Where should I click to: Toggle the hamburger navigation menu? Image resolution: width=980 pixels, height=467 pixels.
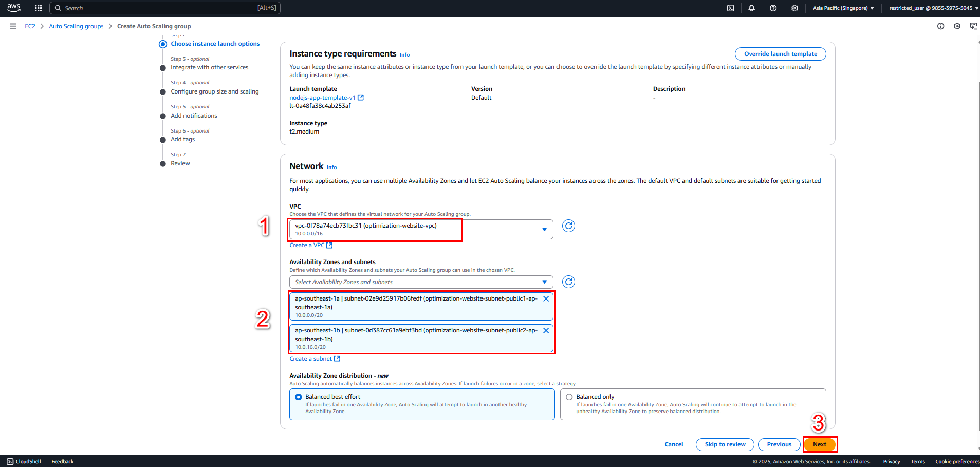click(x=13, y=26)
